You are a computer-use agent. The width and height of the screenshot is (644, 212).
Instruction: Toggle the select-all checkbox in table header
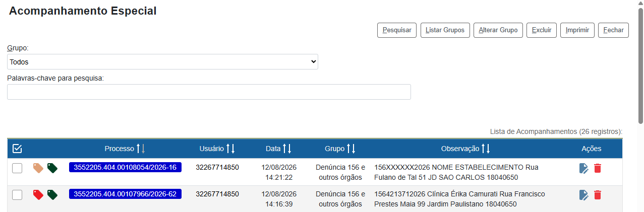17,149
